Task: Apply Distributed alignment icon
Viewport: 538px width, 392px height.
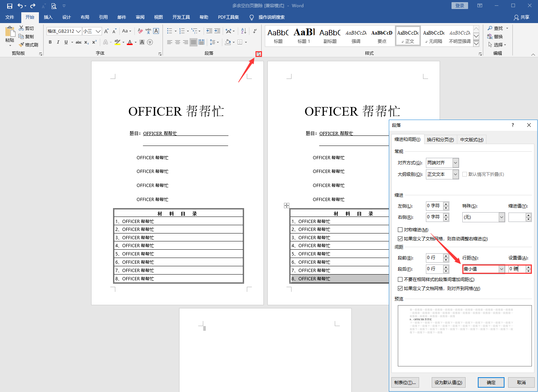Action: tap(201, 42)
